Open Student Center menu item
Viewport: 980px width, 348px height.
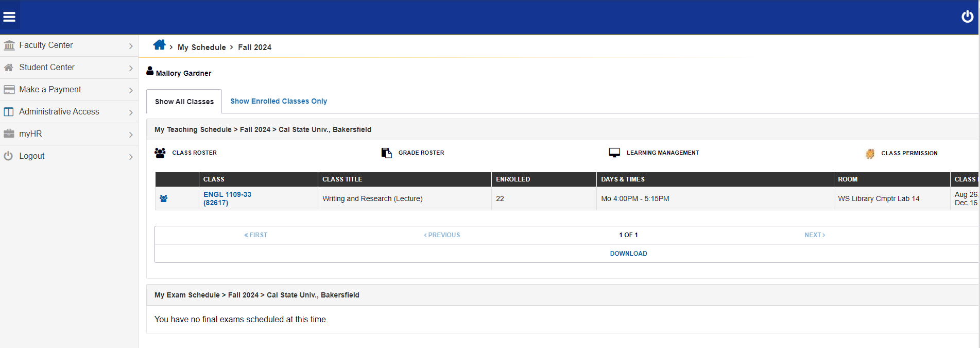tap(69, 68)
